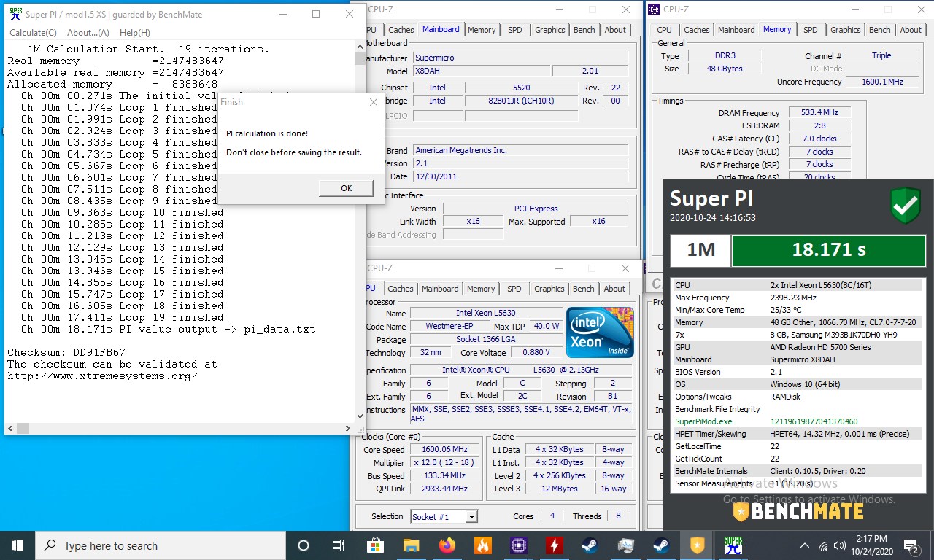Switch to CPU-Z via its purple taskbar icon
This screenshot has height=560, width=934.
point(518,545)
